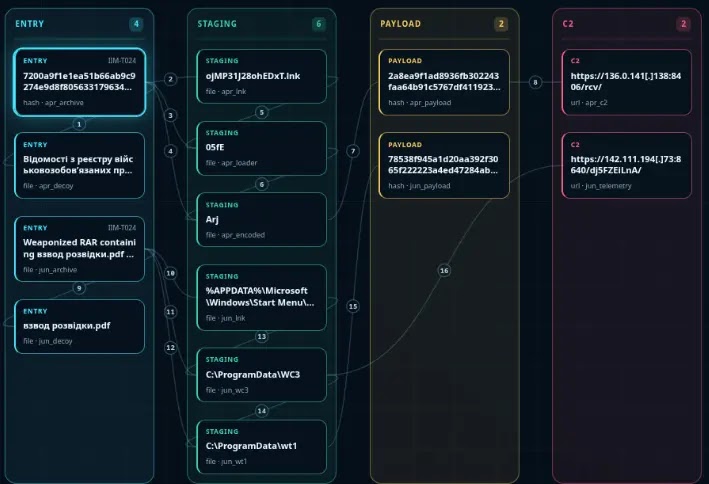The image size is (709, 484).
Task: Click the PAYLOAD column count badge 2
Action: tap(501, 24)
